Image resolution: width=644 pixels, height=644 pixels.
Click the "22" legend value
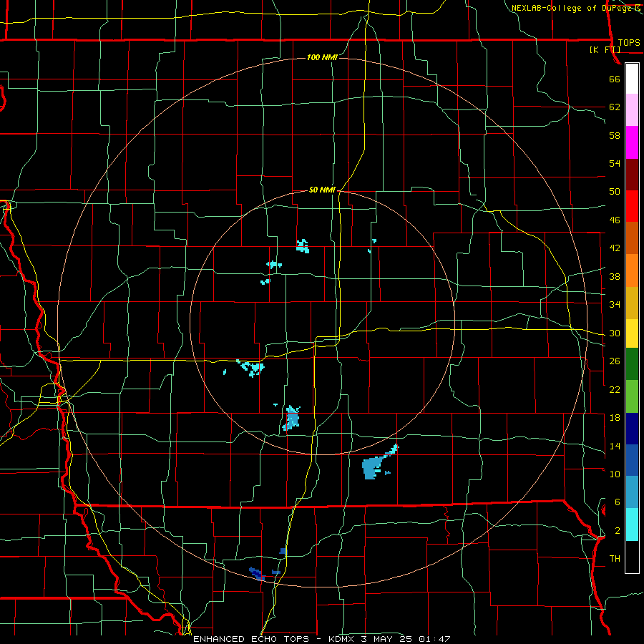click(615, 389)
